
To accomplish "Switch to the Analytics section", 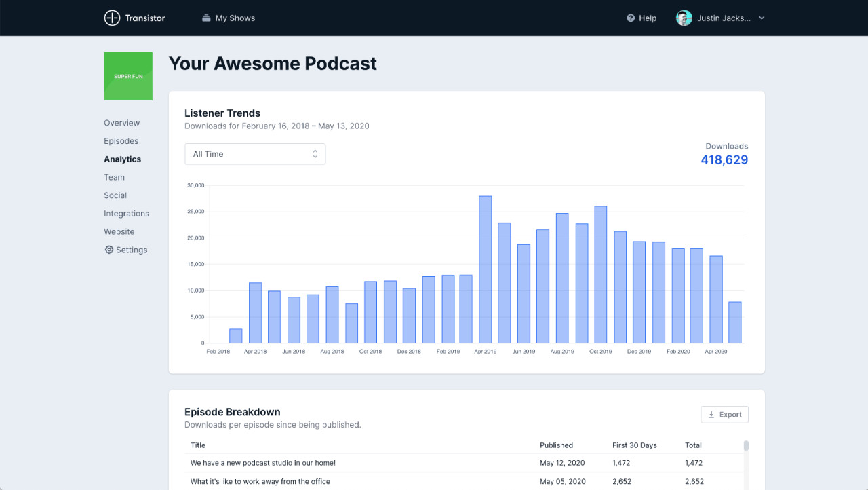I will pos(122,159).
